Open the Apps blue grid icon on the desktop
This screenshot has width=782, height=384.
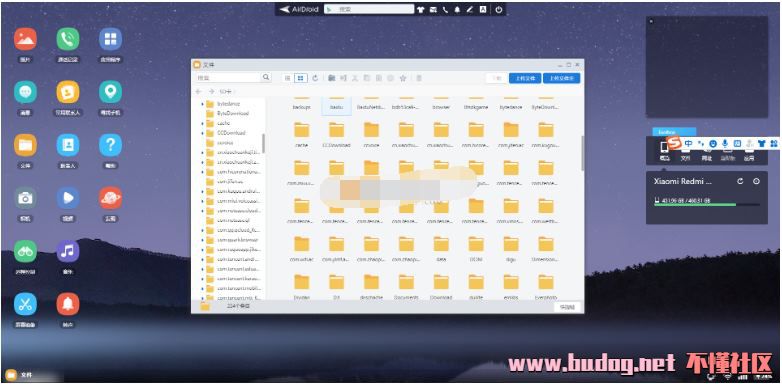click(110, 39)
